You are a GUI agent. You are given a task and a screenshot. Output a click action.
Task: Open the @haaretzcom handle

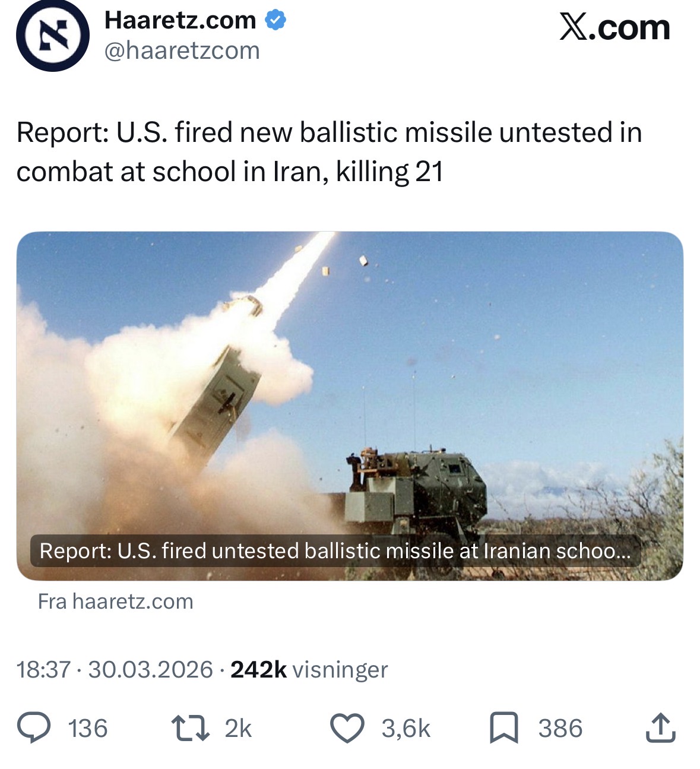[182, 51]
